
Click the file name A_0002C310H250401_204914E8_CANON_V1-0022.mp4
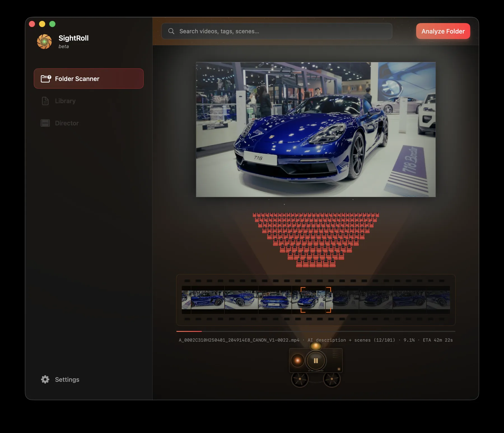[239, 340]
